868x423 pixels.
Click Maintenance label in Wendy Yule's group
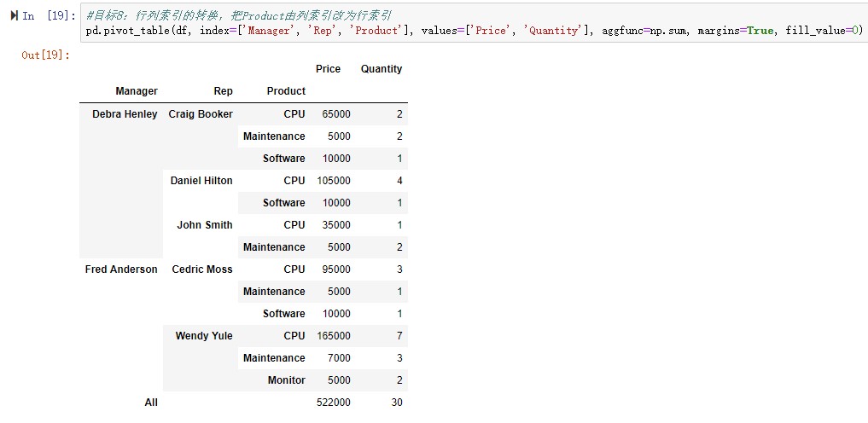(274, 357)
